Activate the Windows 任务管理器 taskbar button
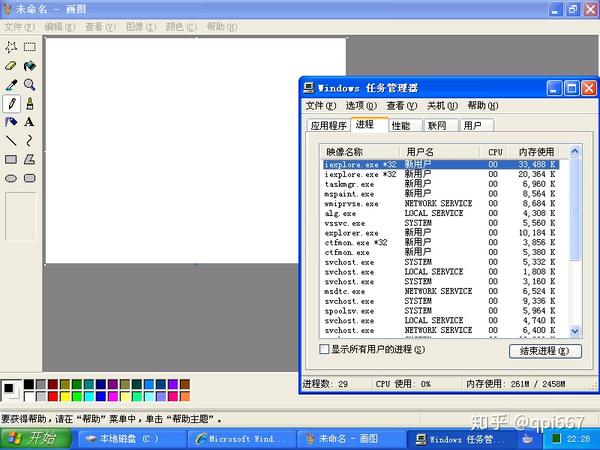The height and width of the screenshot is (450, 600). click(x=461, y=439)
